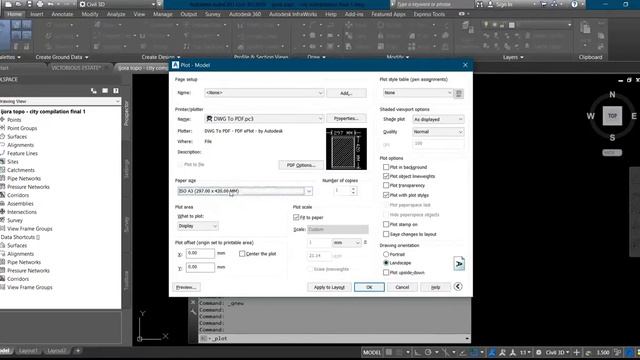Viewport: 640px width, 360px height.
Task: Select the Point Groups tree item
Action: pyautogui.click(x=22, y=128)
